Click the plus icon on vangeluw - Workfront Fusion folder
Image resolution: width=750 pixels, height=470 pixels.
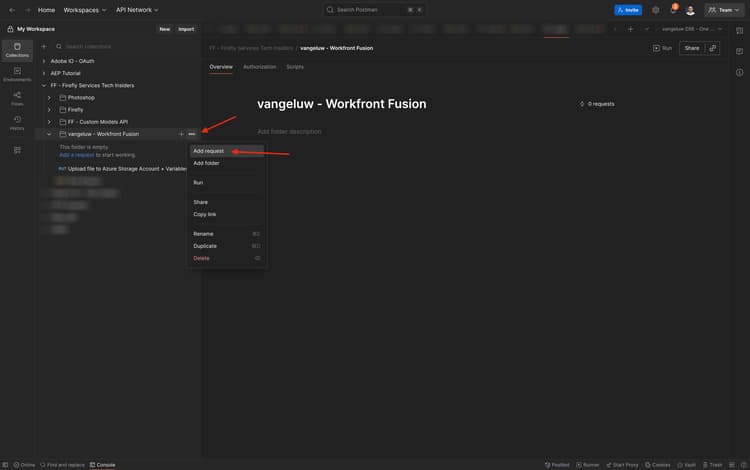[x=181, y=134]
